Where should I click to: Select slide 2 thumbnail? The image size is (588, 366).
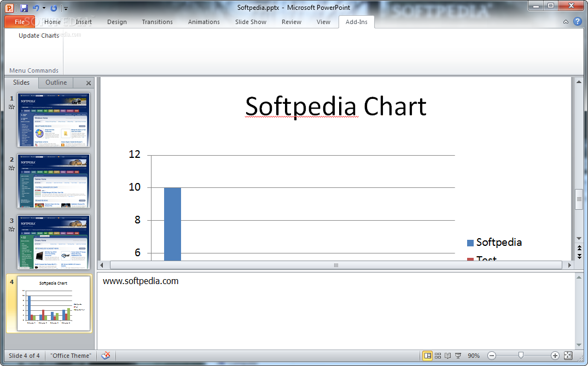click(x=54, y=181)
